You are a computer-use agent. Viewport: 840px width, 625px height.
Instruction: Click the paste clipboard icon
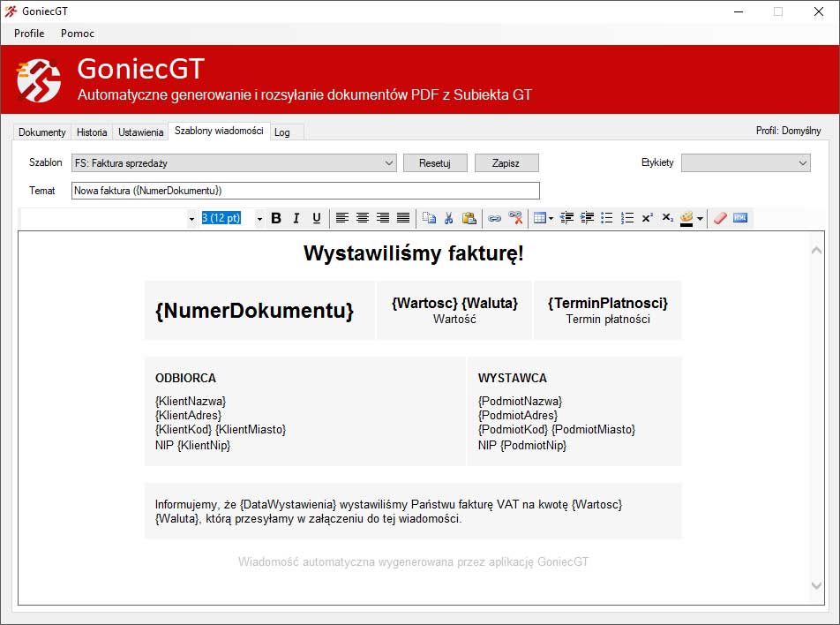pos(469,218)
